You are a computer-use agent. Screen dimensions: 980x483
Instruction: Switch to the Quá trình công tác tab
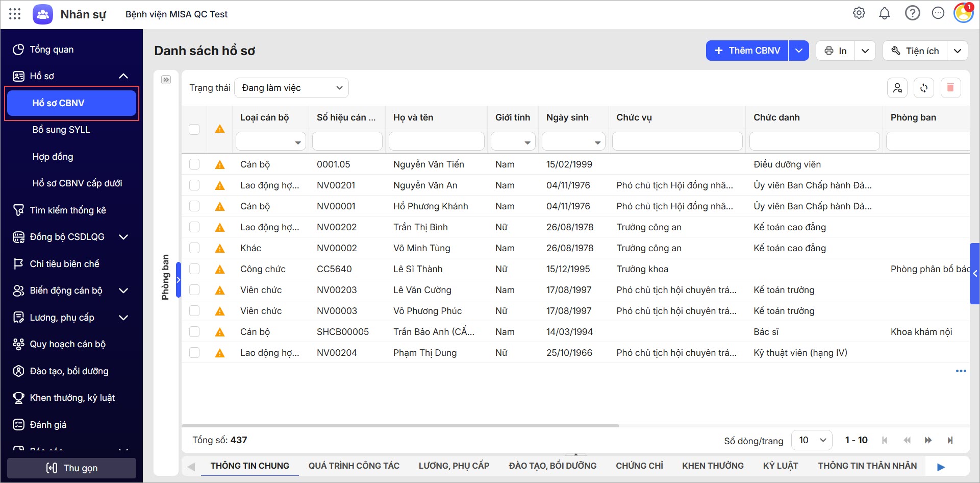[354, 466]
